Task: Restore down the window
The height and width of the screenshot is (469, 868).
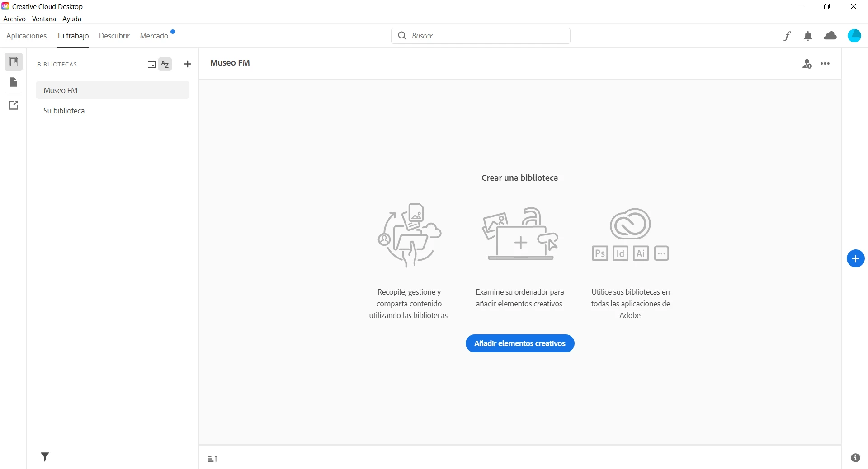Action: point(827,6)
